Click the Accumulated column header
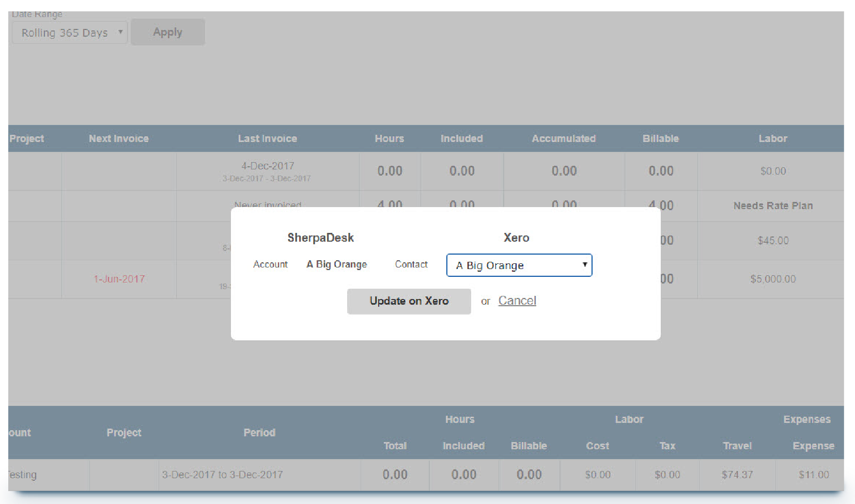The width and height of the screenshot is (855, 504). coord(564,138)
